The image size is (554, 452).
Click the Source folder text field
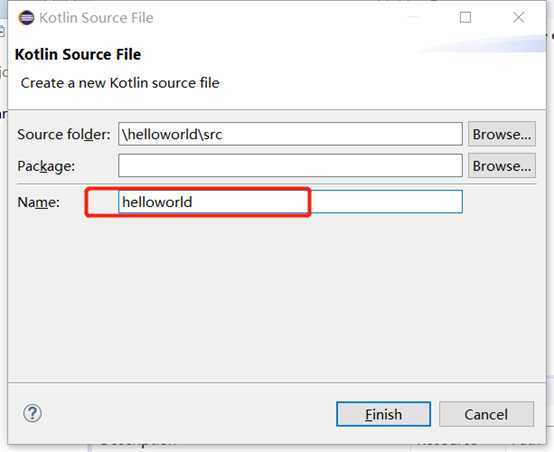click(x=290, y=134)
